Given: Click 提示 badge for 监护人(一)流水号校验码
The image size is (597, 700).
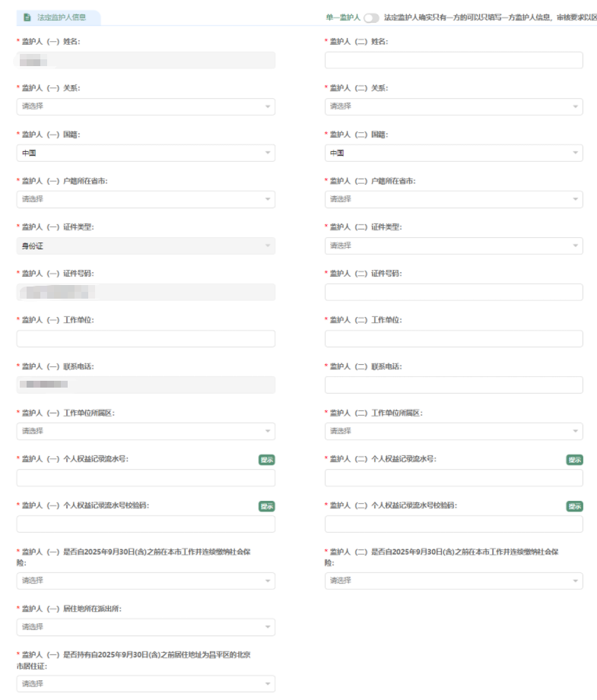Looking at the screenshot, I should coord(267,506).
